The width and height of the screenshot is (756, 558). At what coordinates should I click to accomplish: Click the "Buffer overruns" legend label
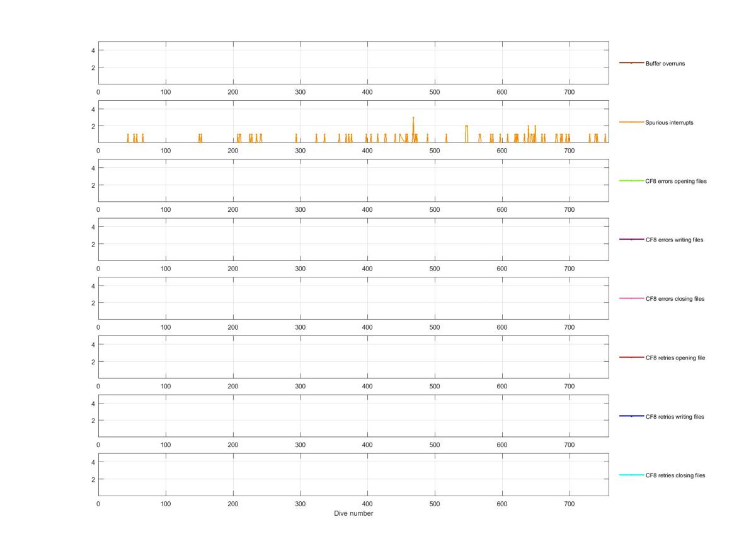[x=665, y=64]
